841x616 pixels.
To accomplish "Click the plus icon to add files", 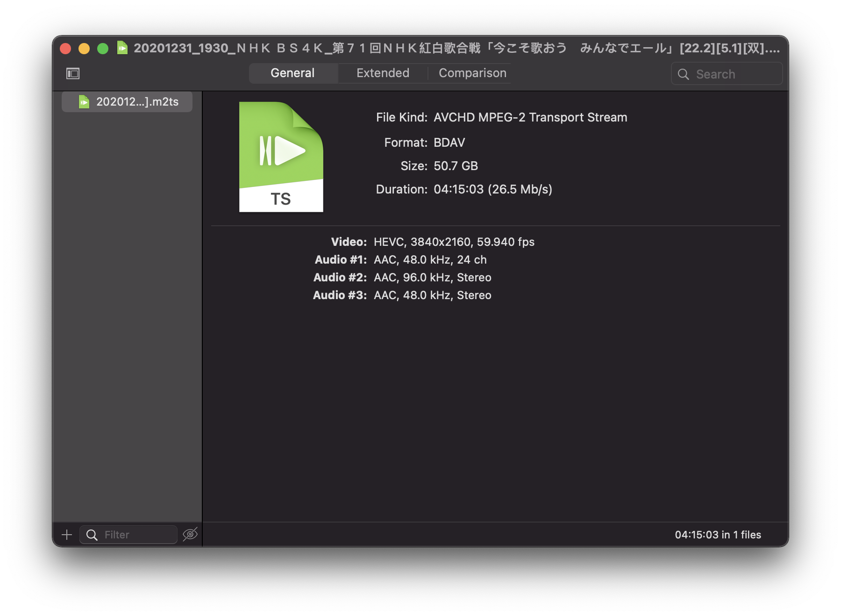I will 67,535.
